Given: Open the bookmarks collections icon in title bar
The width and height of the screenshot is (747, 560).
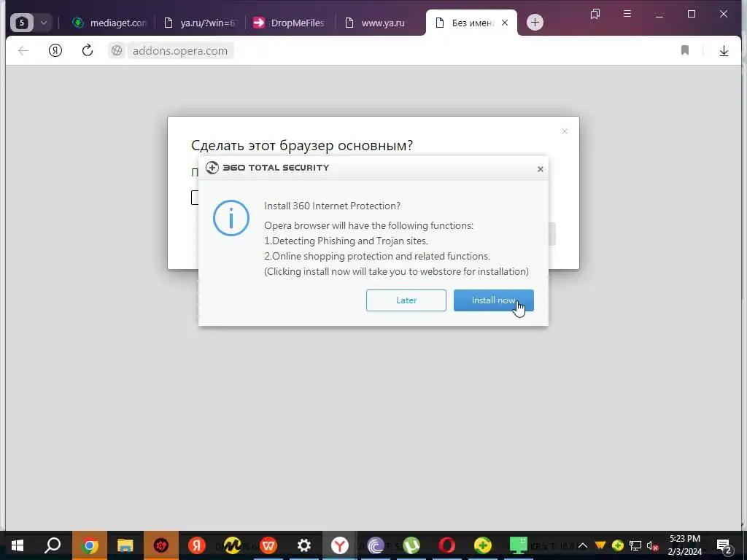Looking at the screenshot, I should 595,14.
